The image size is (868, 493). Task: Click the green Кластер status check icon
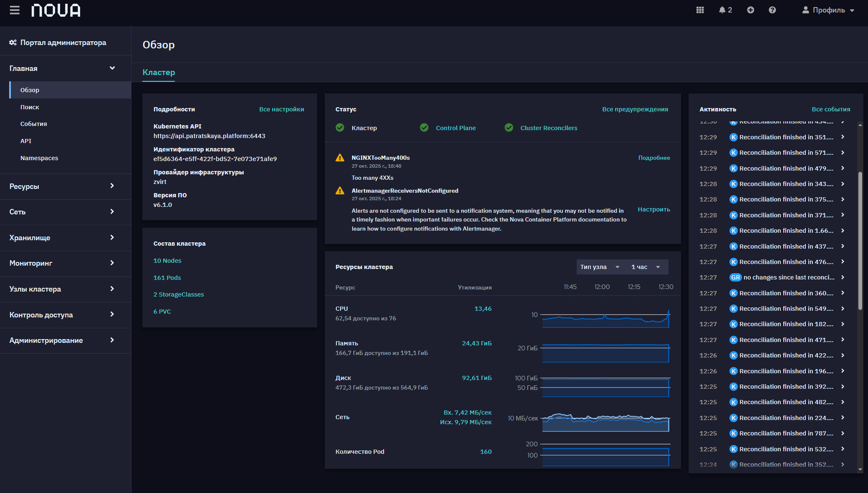pos(340,128)
